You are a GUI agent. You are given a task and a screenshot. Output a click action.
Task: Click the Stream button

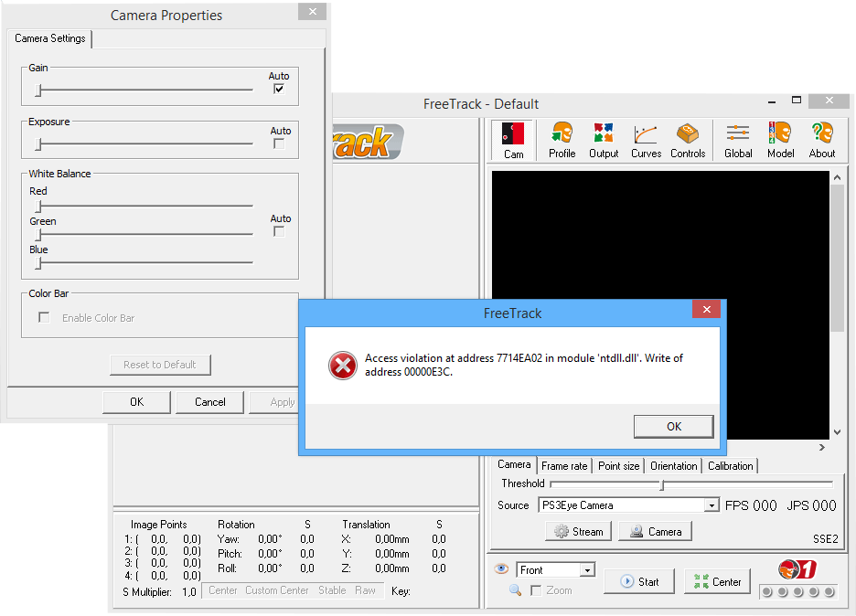coord(579,531)
